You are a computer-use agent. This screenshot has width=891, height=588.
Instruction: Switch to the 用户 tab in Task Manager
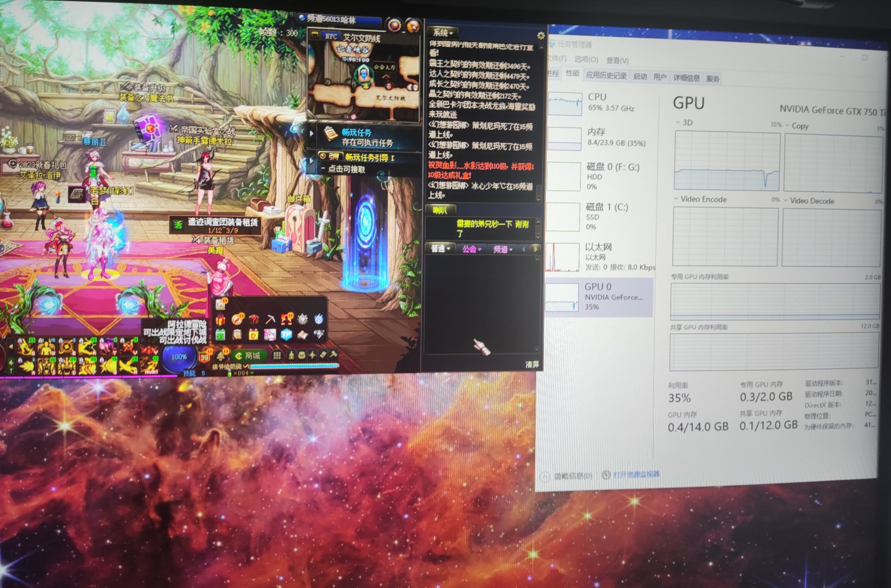[x=660, y=77]
